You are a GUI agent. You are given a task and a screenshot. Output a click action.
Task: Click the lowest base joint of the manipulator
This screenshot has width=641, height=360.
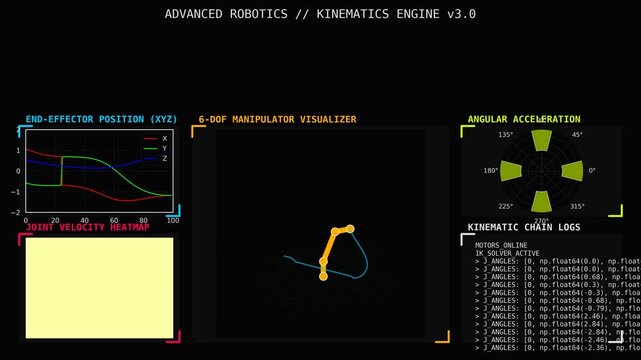point(323,277)
